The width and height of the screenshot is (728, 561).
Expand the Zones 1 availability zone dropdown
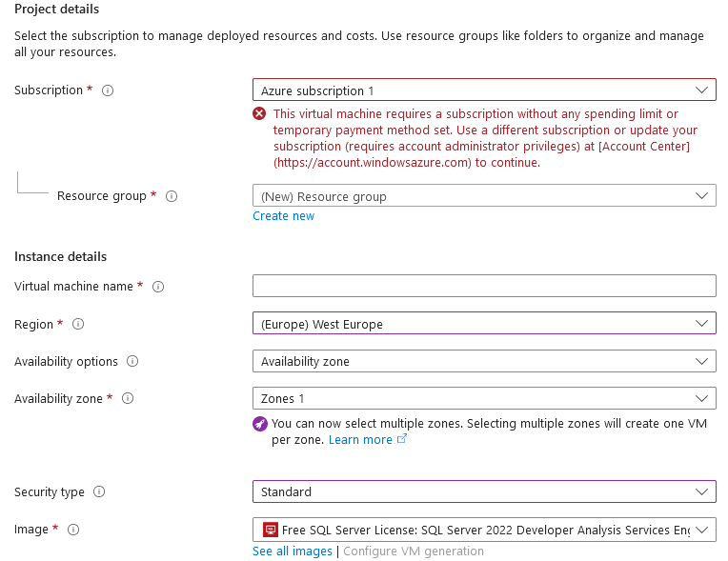point(484,398)
